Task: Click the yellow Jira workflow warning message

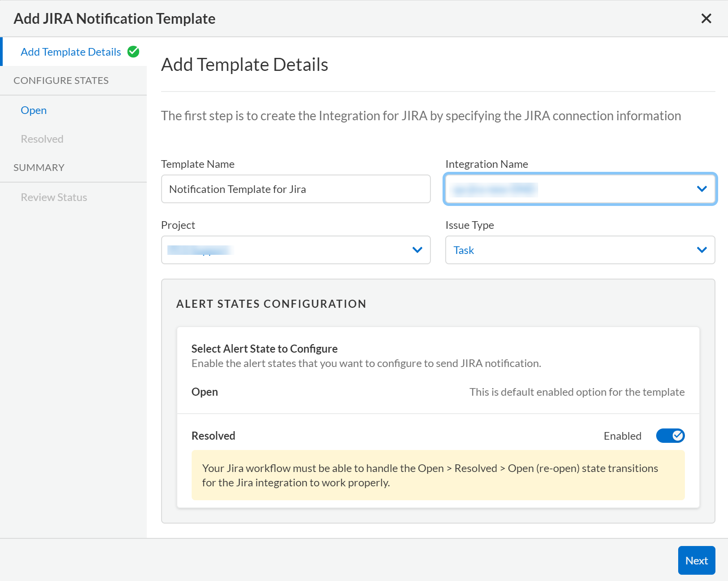Action: [x=438, y=475]
